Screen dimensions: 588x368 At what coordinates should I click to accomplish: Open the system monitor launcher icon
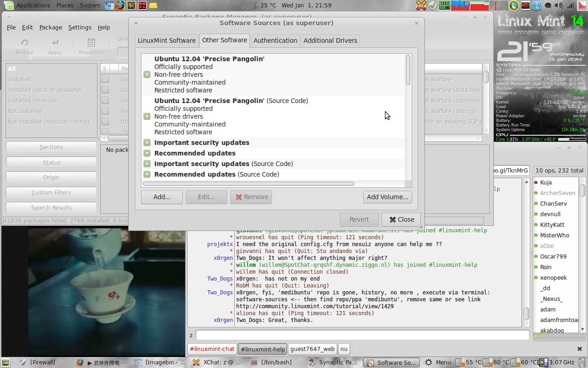point(131,6)
